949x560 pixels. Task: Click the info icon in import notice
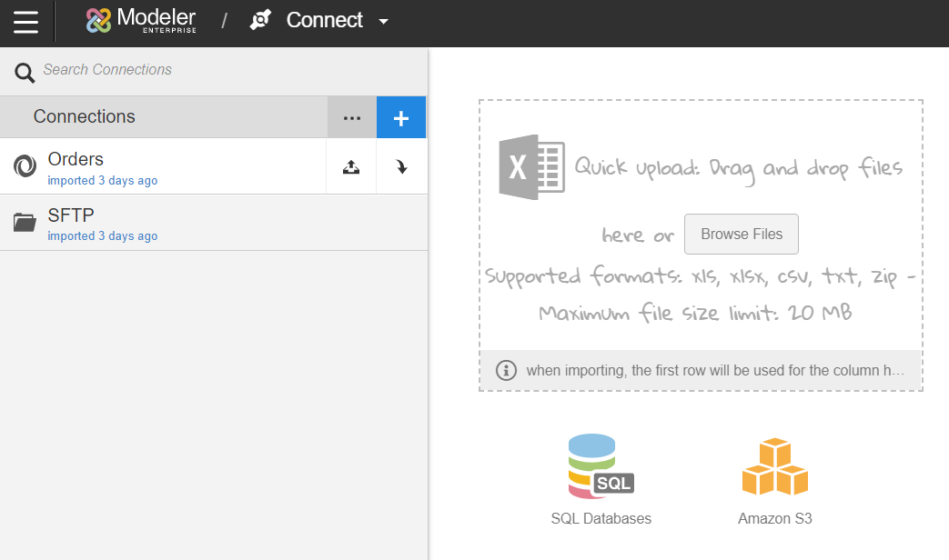tap(506, 370)
